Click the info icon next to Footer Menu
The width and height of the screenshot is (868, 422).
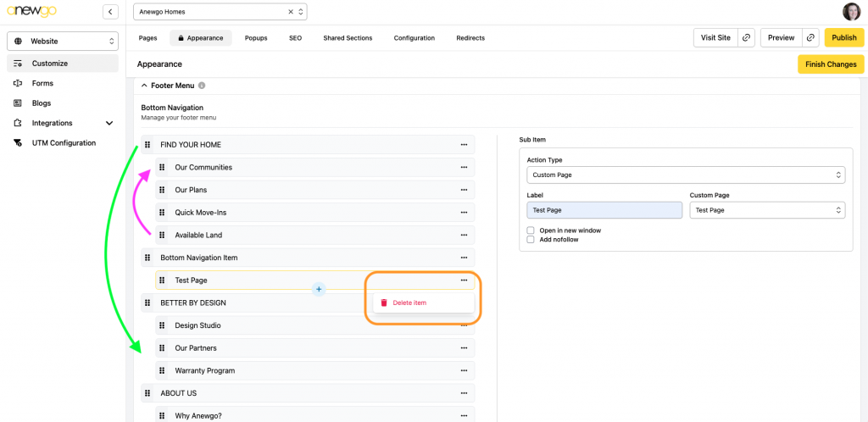(202, 86)
